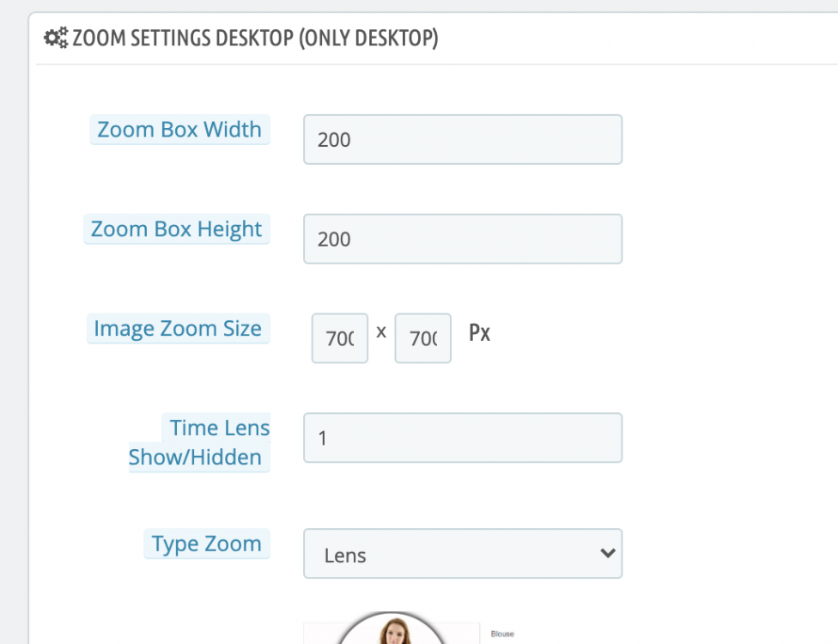The height and width of the screenshot is (644, 838).
Task: Click the Zoom Box Width label
Action: point(179,129)
